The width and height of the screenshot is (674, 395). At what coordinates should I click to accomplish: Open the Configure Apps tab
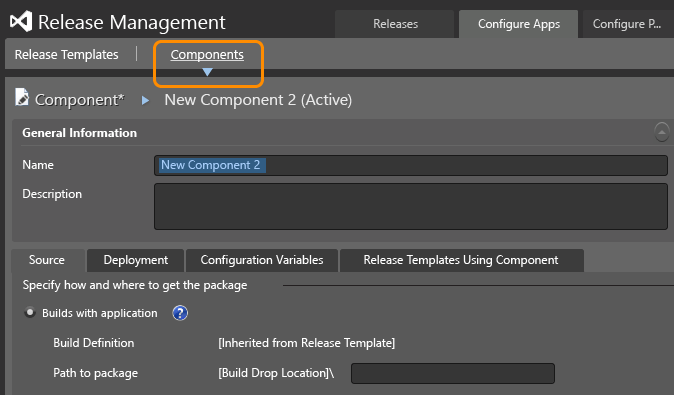518,24
